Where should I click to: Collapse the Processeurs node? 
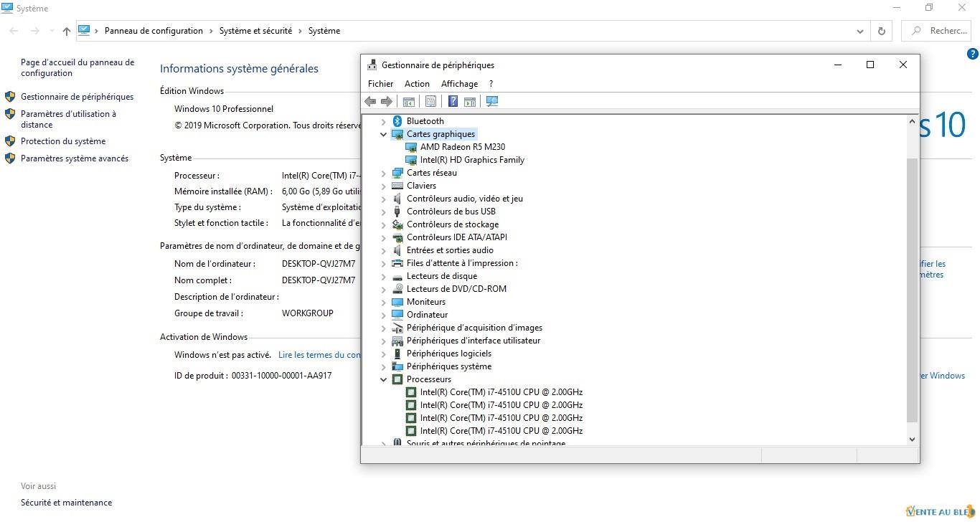coord(383,379)
